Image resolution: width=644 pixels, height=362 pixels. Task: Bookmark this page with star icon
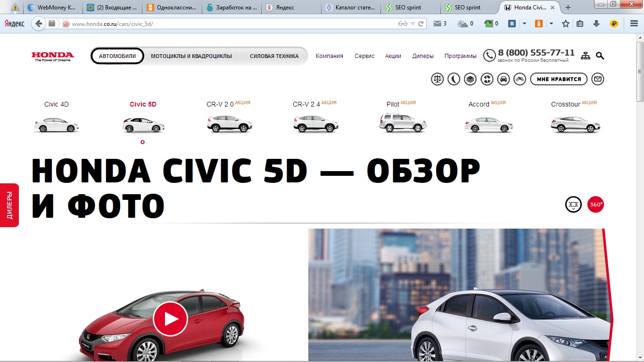point(566,24)
